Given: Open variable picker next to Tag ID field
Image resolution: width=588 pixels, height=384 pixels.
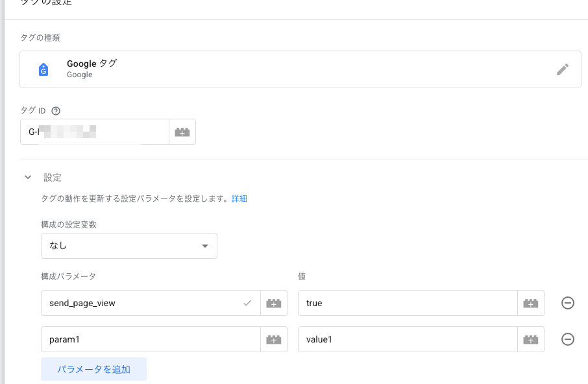Looking at the screenshot, I should coord(182,132).
